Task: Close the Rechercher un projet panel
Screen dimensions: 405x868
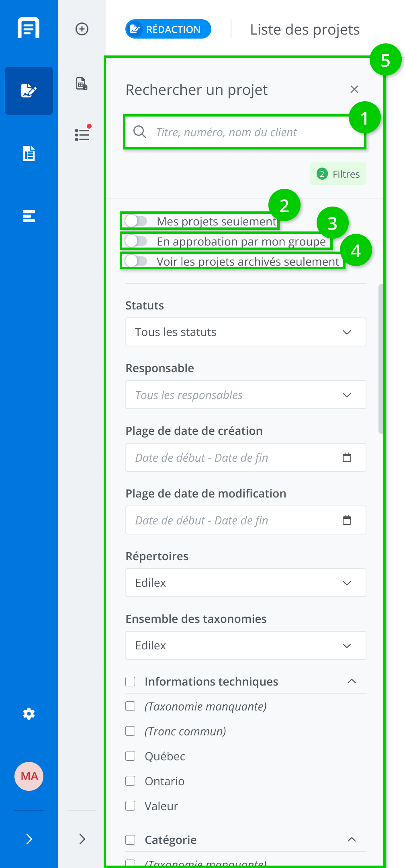Action: (x=354, y=89)
